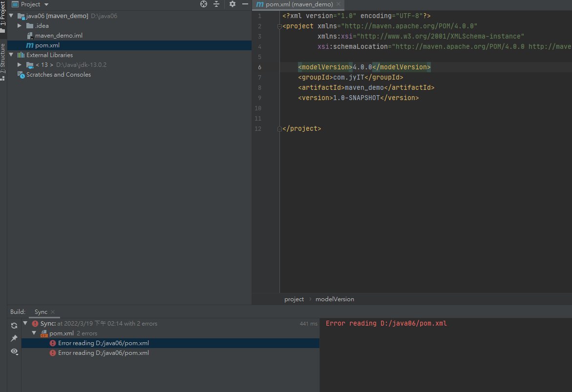
Task: Click the groupId com.jyIT line
Action: 351,77
